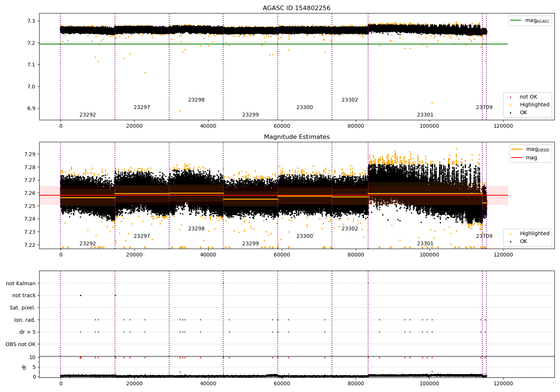The height and width of the screenshot is (392, 560).
Task: Click the 40000 x-axis tick of middle plot
Action: click(208, 255)
